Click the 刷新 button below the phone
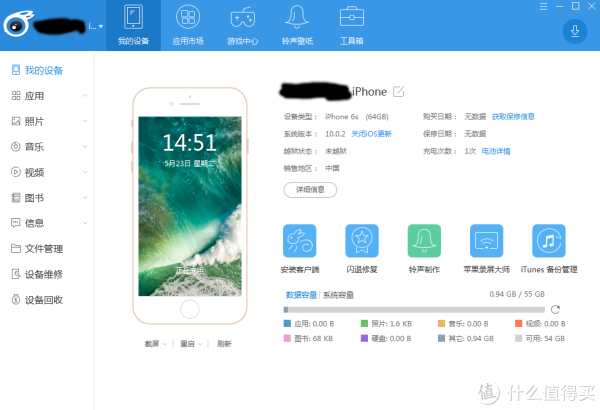Viewport: 600px width, 410px height. point(224,344)
